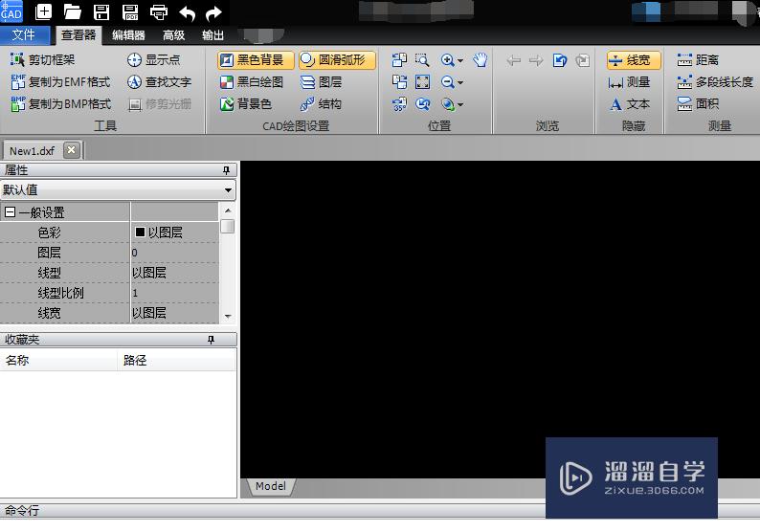The width and height of the screenshot is (760, 532).
Task: Open the zoom out dropdown arrow
Action: tap(460, 83)
